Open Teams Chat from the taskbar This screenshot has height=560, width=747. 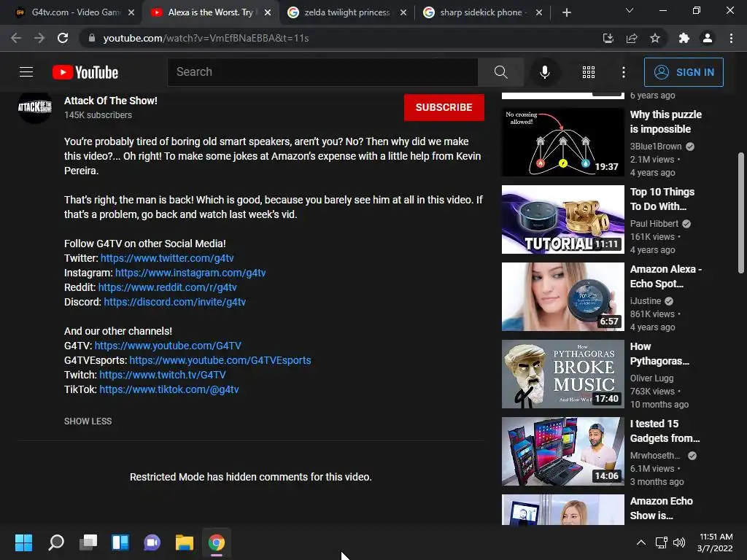pyautogui.click(x=152, y=542)
